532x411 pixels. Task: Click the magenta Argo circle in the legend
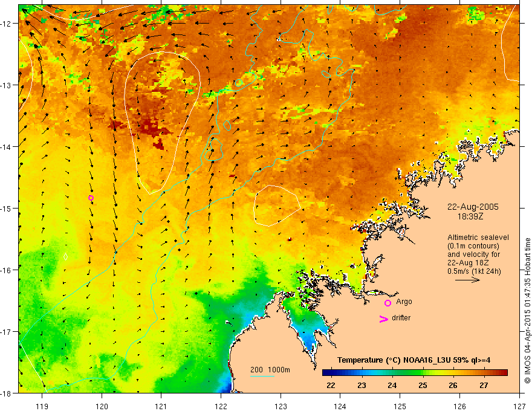pyautogui.click(x=388, y=303)
